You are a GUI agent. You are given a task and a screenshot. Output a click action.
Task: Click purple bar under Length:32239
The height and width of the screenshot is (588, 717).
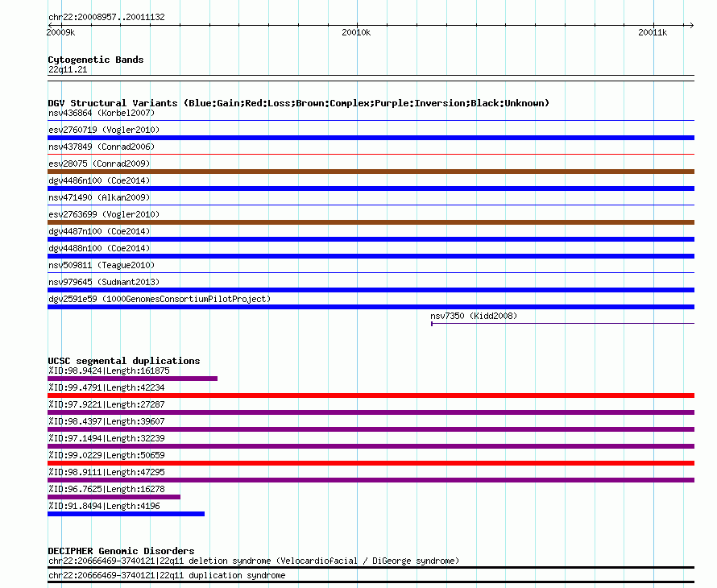[x=371, y=446]
